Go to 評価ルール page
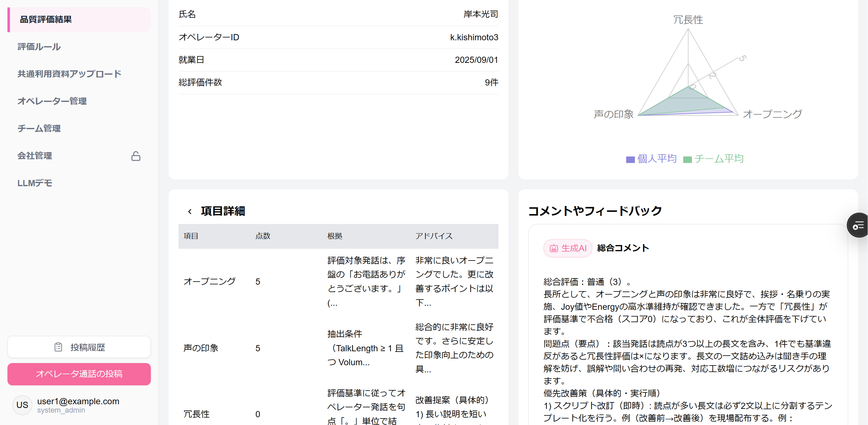 click(39, 47)
